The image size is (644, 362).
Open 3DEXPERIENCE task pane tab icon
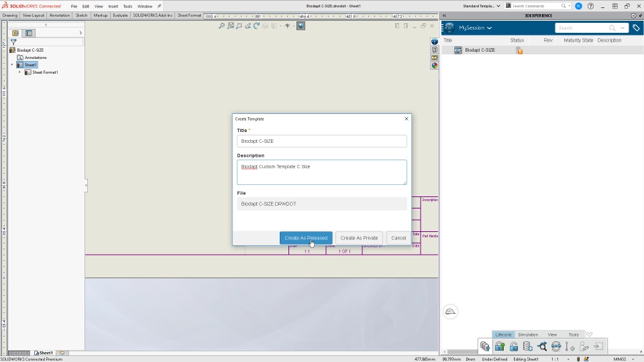[x=435, y=42]
